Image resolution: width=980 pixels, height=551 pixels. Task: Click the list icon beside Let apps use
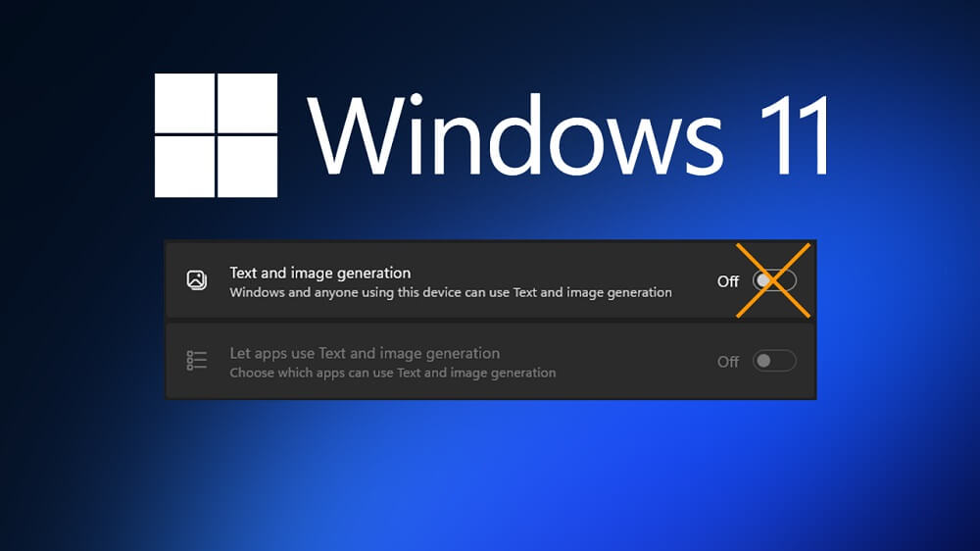pos(197,360)
